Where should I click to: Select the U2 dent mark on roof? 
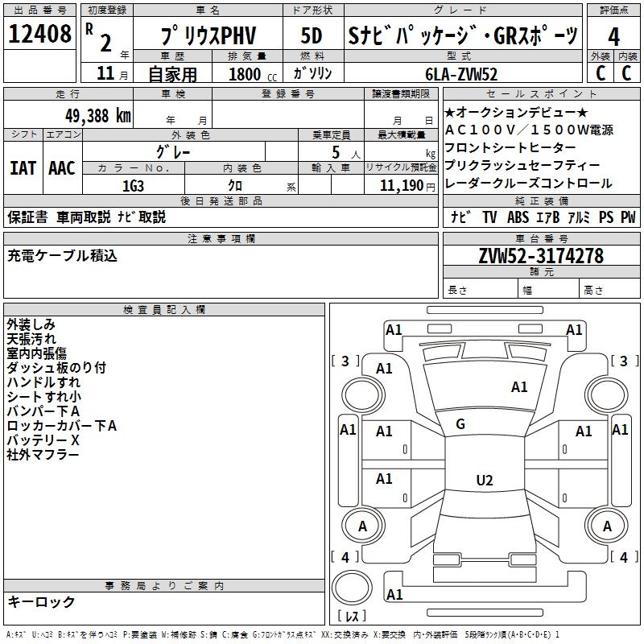484,481
